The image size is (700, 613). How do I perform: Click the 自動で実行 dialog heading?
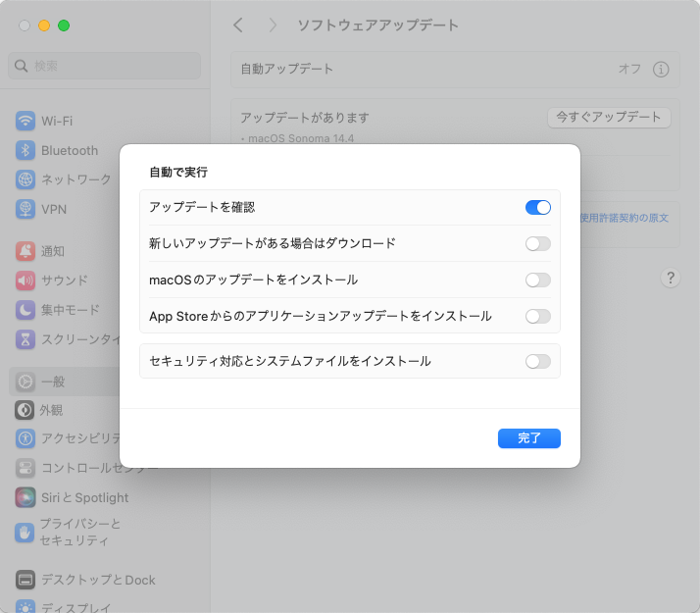coord(178,172)
